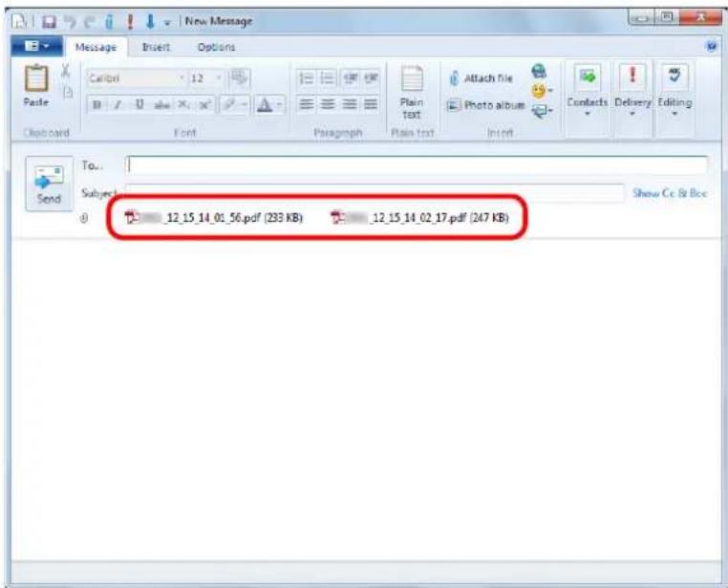The height and width of the screenshot is (588, 728).
Task: Switch to the Insert tab
Action: [156, 47]
